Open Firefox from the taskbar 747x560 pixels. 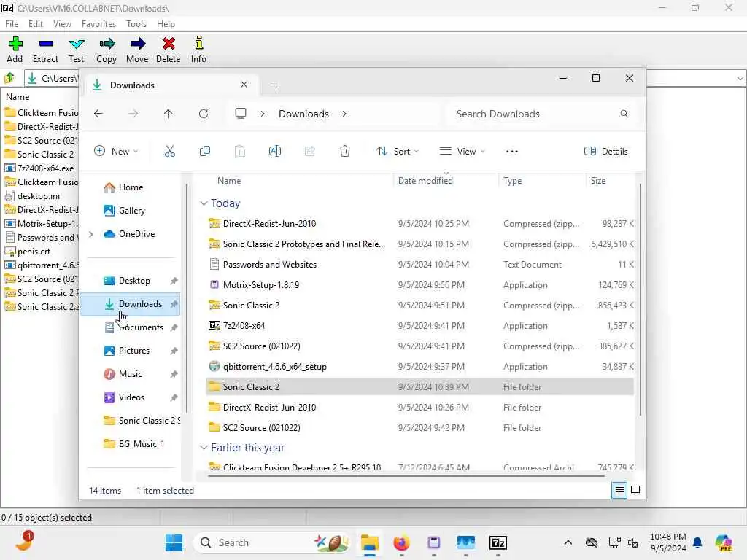pos(402,542)
